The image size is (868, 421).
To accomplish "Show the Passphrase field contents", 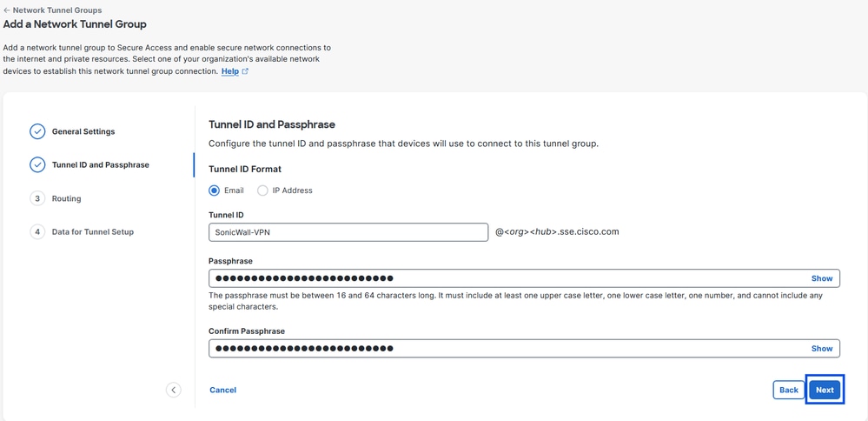I will [x=821, y=278].
